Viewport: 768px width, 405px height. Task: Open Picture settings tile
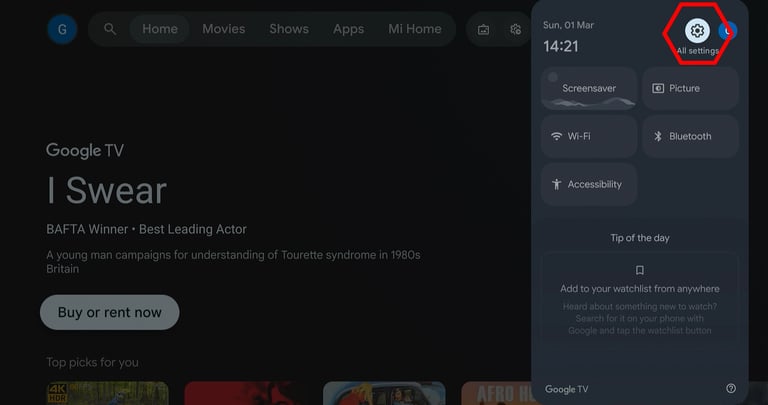[690, 88]
